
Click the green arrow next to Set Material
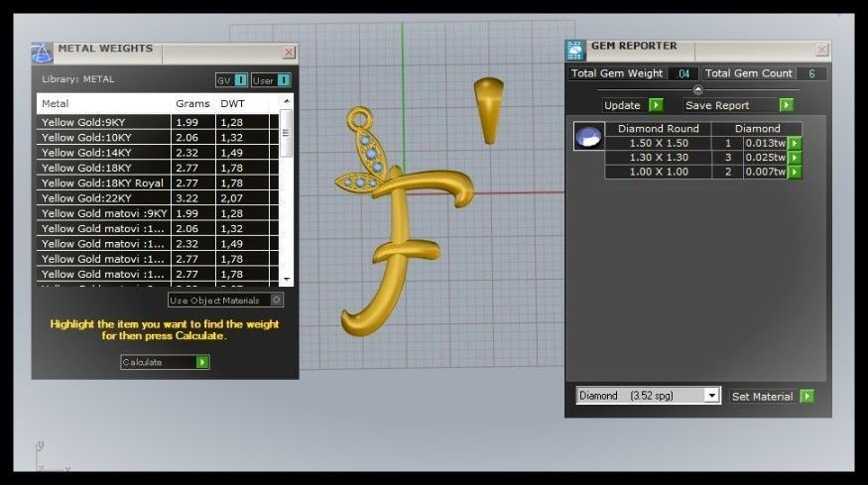point(807,397)
